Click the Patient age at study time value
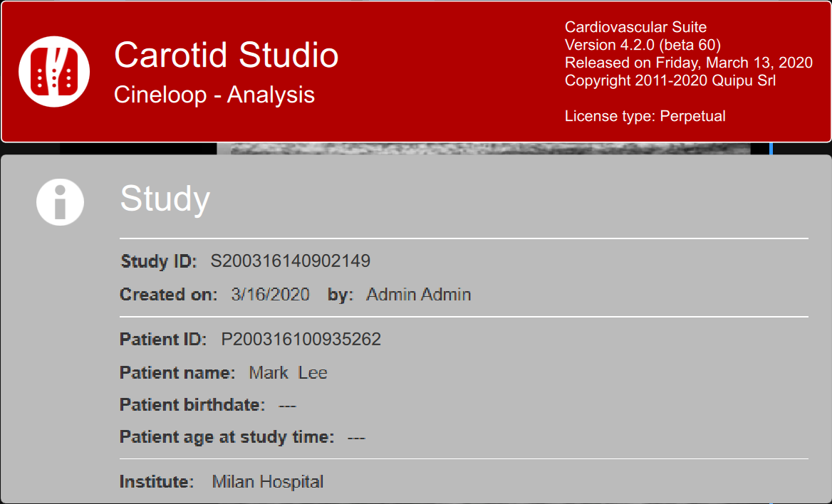832x504 pixels. click(355, 437)
